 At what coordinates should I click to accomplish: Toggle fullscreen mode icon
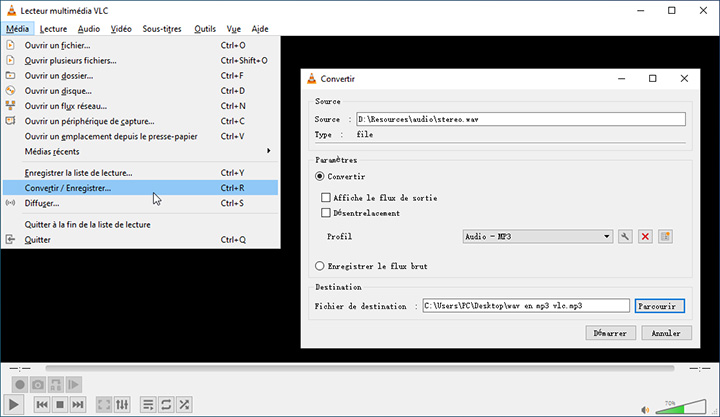tap(104, 405)
